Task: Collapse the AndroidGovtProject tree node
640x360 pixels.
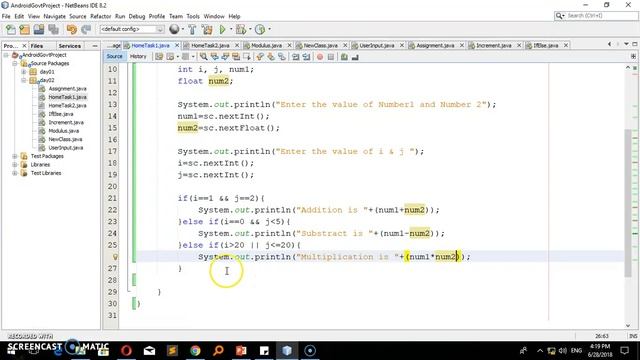Action: pos(7,55)
